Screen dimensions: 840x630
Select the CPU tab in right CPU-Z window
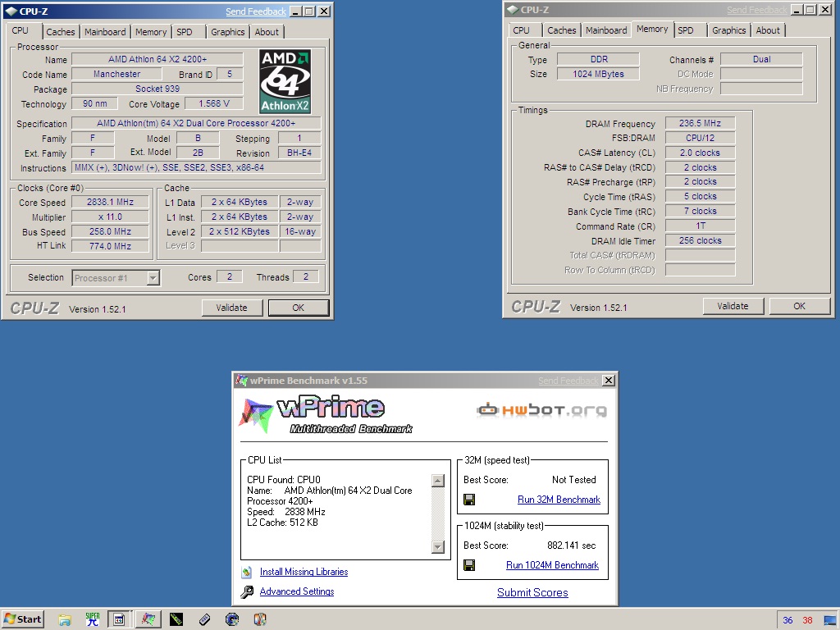tap(521, 30)
